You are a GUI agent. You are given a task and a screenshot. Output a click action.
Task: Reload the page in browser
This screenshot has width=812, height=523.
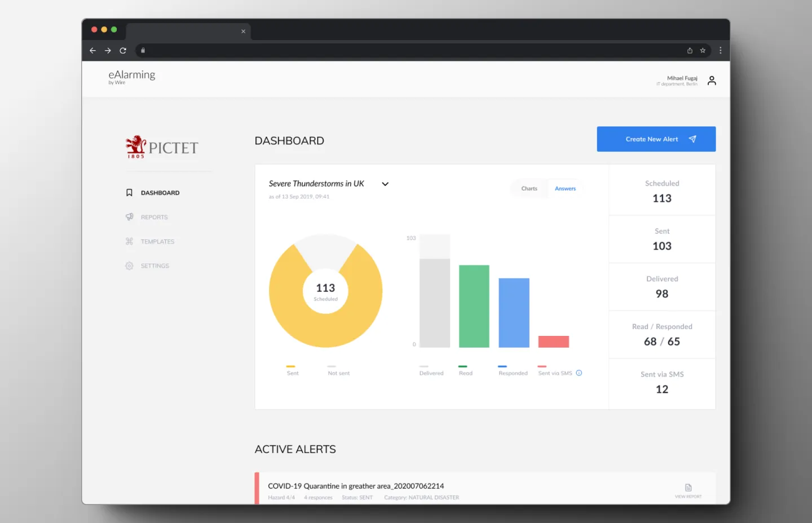point(123,51)
